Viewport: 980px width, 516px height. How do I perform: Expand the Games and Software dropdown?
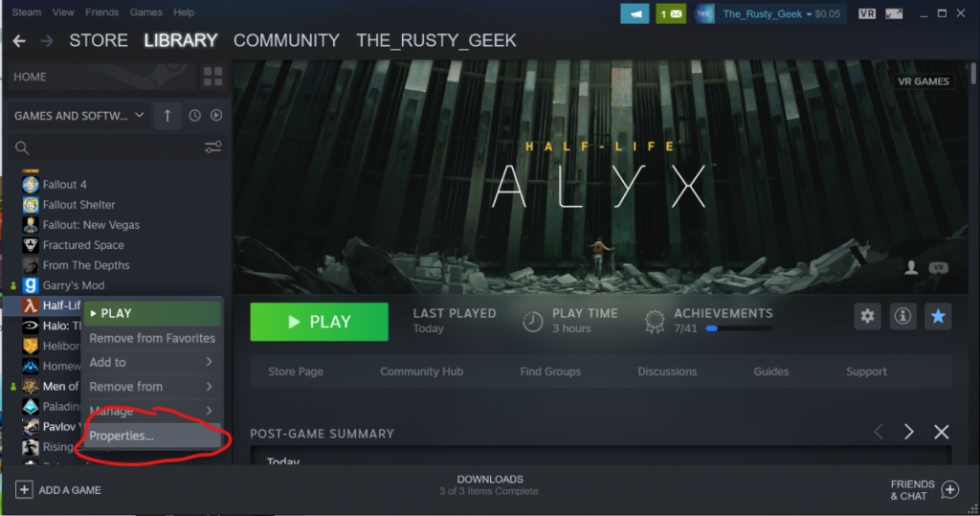[x=79, y=116]
